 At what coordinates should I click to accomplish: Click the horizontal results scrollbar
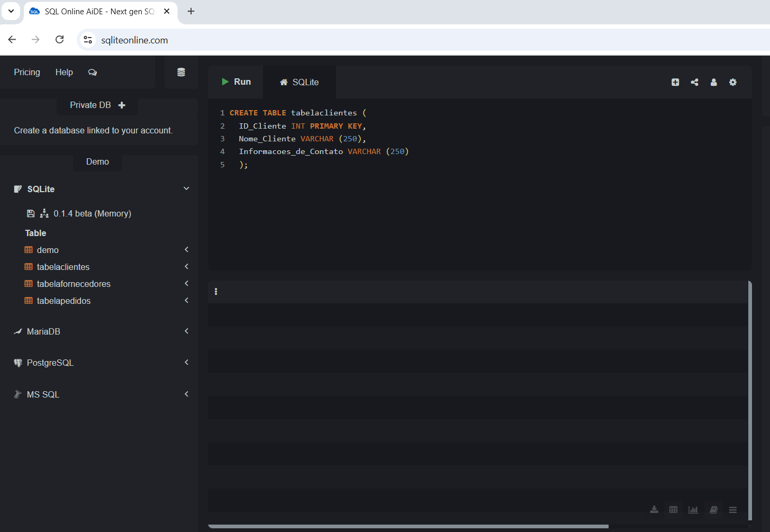[x=408, y=526]
